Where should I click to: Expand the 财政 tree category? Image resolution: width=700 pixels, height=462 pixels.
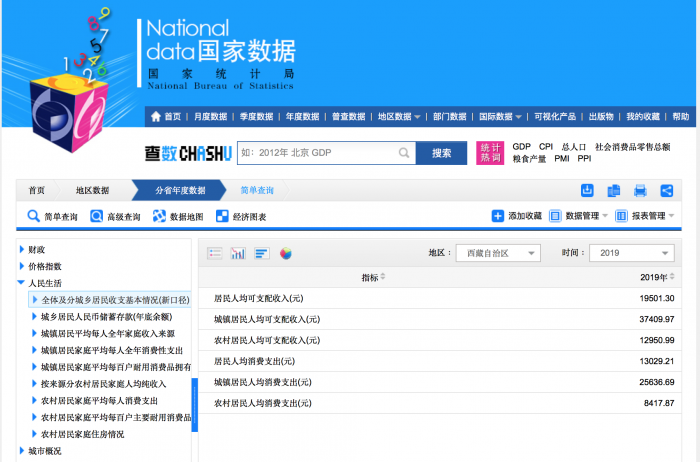point(37,249)
